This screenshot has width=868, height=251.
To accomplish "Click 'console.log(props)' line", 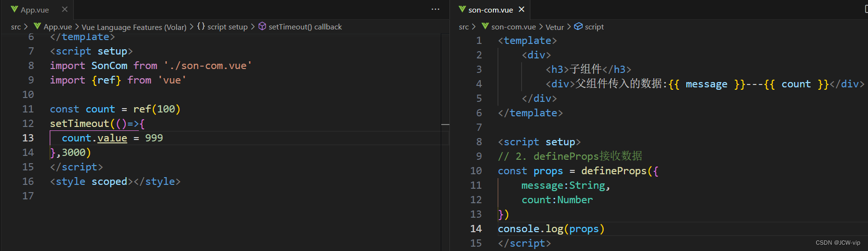I will 551,229.
